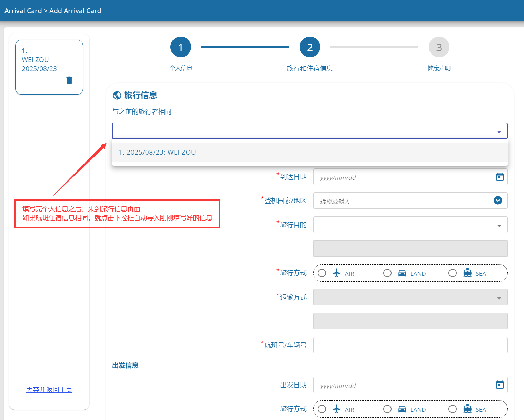Image resolution: width=524 pixels, height=420 pixels.
Task: Delete the WEI ZOU arrival card entry
Action: pos(69,80)
